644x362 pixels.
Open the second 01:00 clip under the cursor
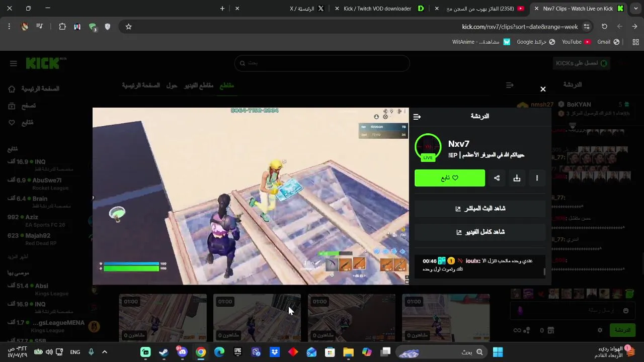pos(257,318)
